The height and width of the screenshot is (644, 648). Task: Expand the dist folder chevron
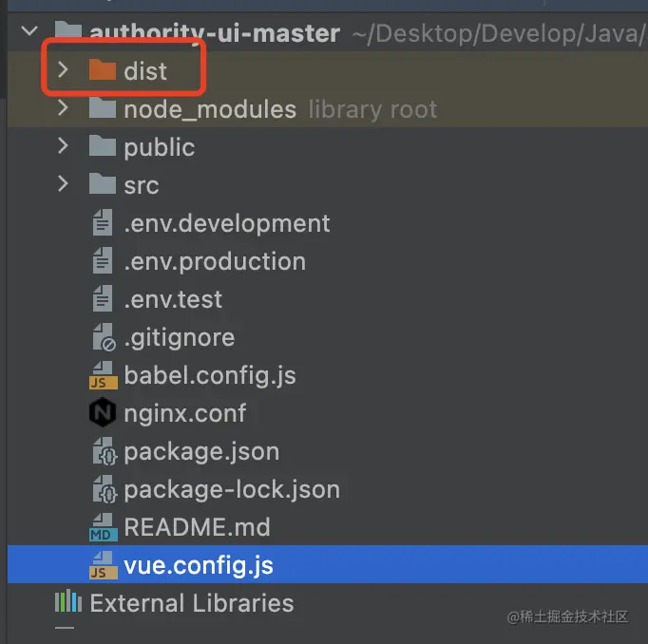point(63,69)
